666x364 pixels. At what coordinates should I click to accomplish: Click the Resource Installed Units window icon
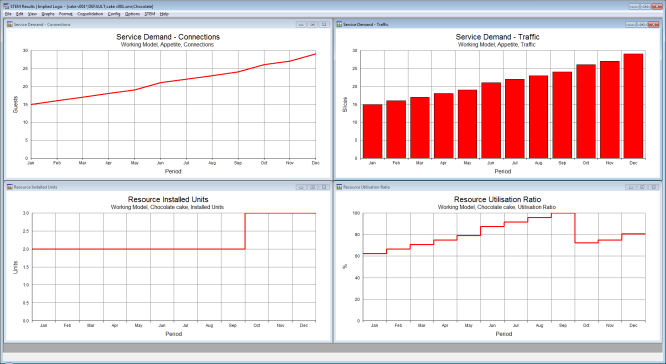click(x=9, y=187)
